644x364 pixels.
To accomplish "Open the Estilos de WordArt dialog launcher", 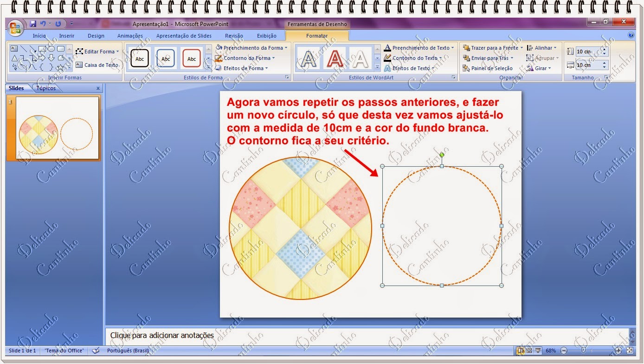I will [454, 78].
